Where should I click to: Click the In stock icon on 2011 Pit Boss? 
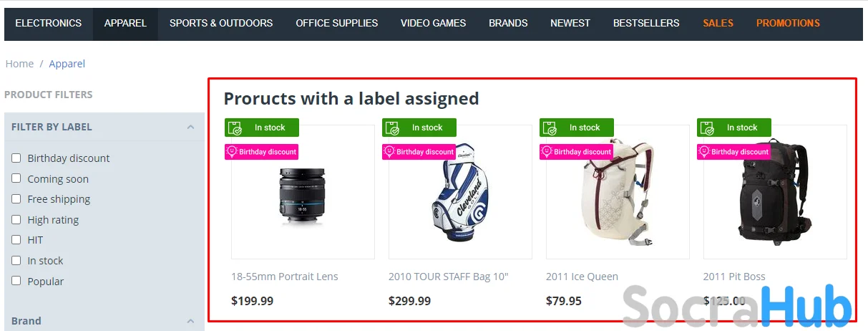coord(708,128)
